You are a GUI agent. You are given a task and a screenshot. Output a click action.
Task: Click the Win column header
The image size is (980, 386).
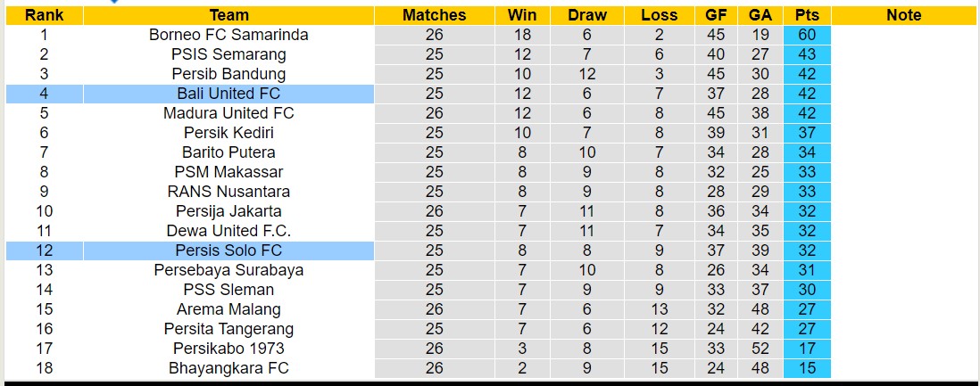pyautogui.click(x=522, y=15)
